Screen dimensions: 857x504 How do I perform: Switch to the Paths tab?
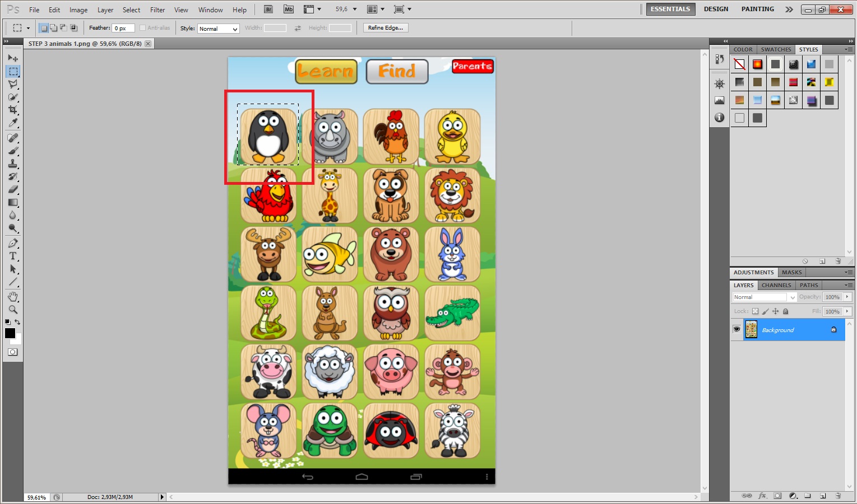[x=809, y=285]
